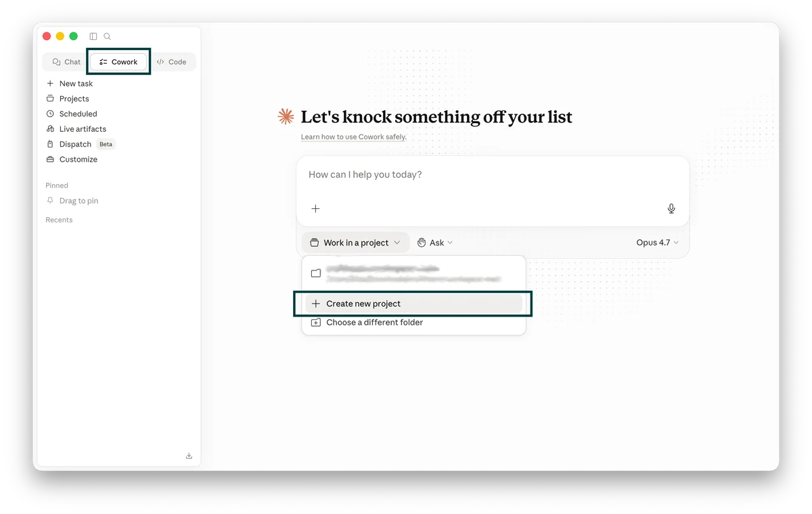Image resolution: width=812 pixels, height=514 pixels.
Task: Open Learn how to use Cowork safely link
Action: [354, 137]
